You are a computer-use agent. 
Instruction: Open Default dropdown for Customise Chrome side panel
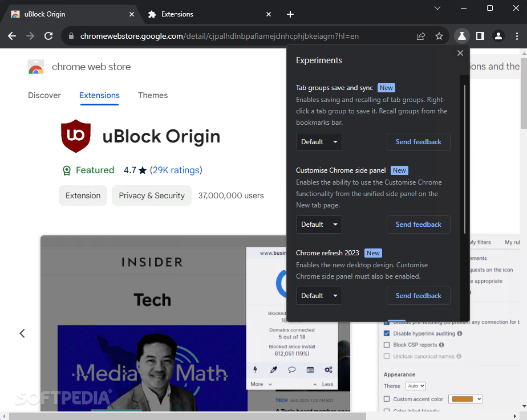coord(319,225)
